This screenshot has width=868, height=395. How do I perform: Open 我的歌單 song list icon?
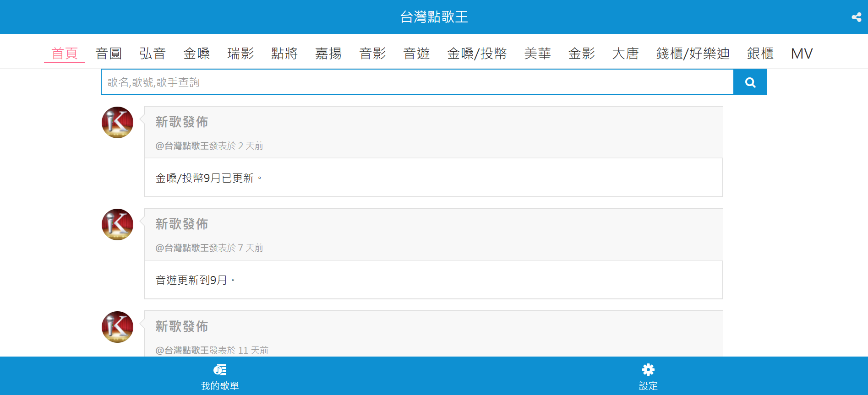[x=220, y=369]
